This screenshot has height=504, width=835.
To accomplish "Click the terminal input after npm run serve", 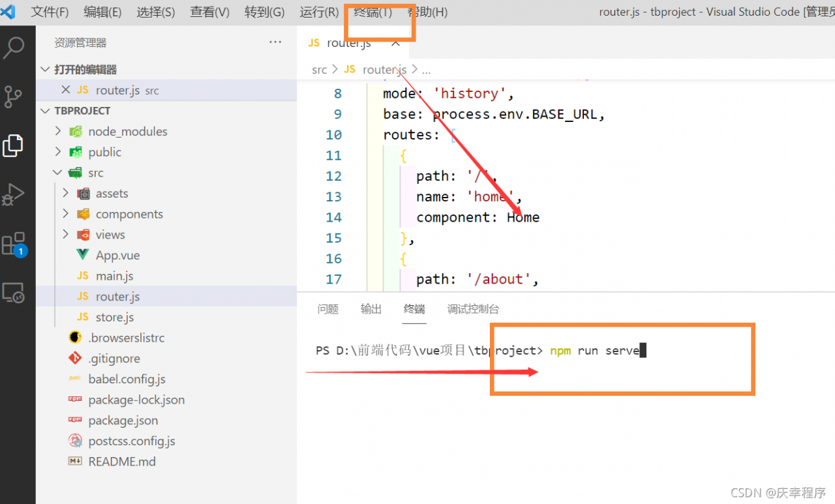I will (643, 351).
